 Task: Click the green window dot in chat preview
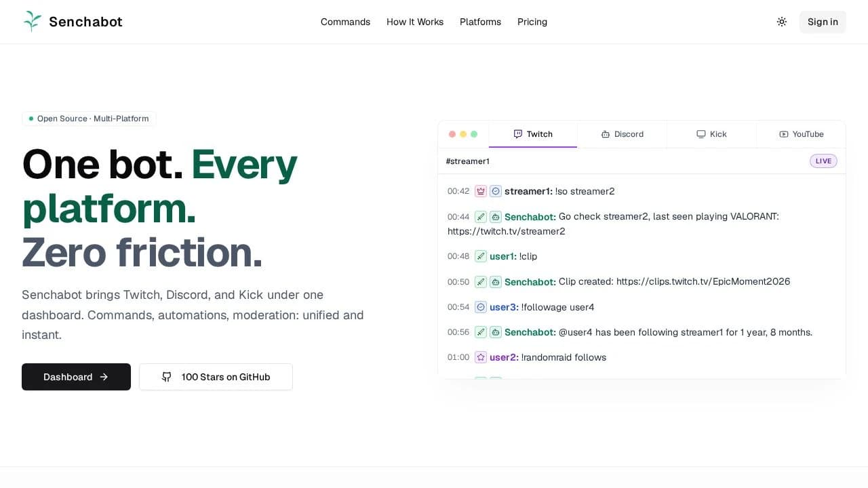pos(474,134)
